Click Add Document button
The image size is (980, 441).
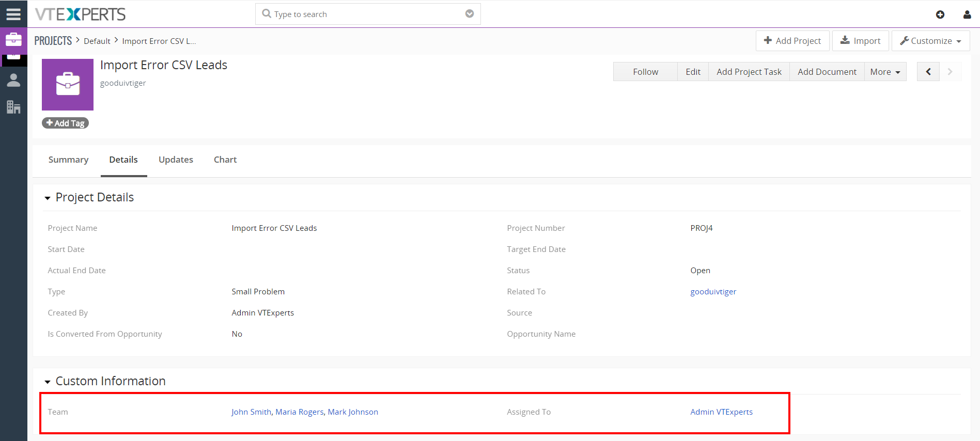[827, 72]
